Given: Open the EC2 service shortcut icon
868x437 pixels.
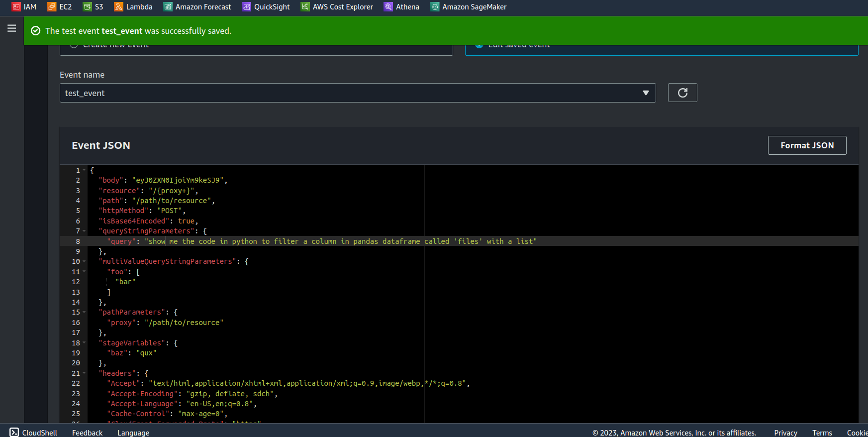Looking at the screenshot, I should click(x=52, y=7).
